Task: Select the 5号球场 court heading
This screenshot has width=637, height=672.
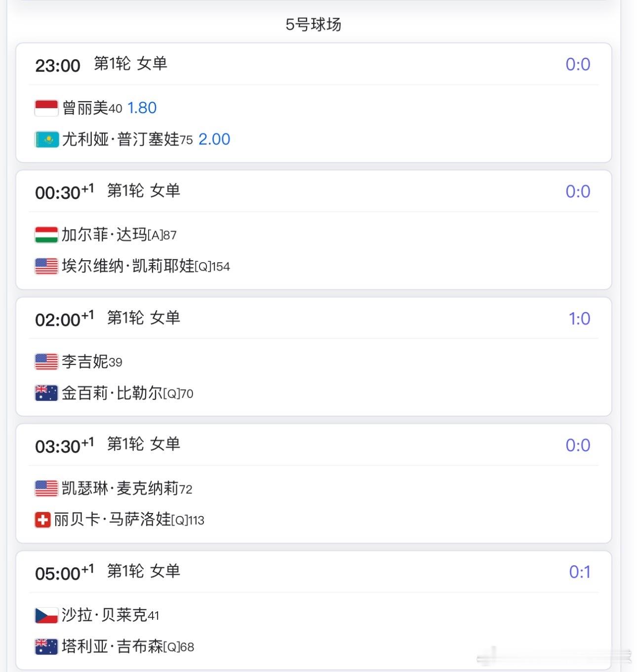Action: (314, 24)
